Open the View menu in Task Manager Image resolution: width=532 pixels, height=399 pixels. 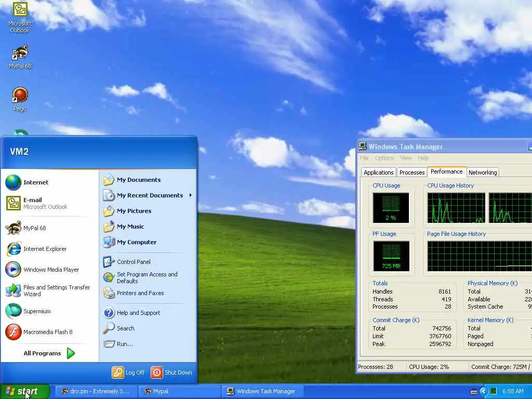pos(406,158)
